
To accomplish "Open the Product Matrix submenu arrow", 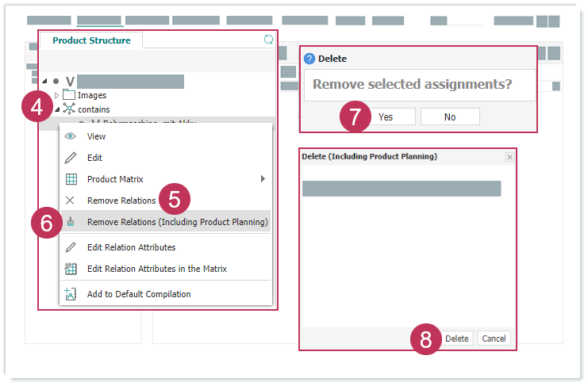I will click(x=263, y=179).
